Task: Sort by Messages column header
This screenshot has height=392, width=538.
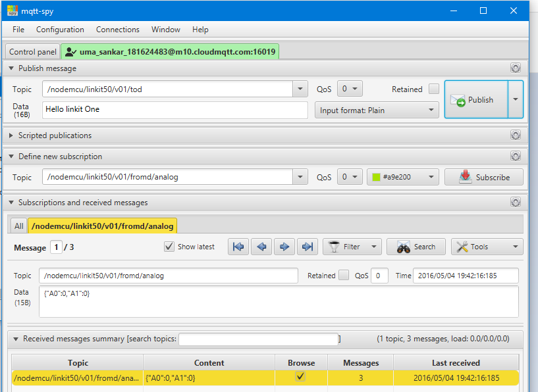Action: [x=361, y=362]
